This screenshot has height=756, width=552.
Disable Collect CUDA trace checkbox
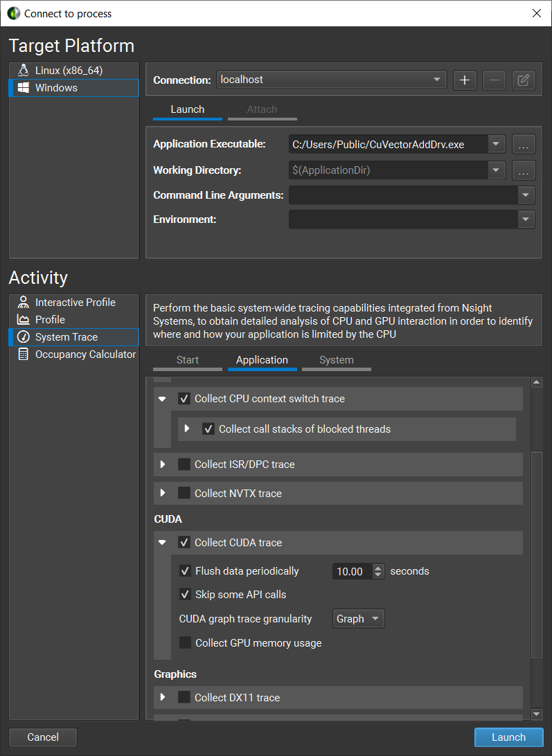(184, 543)
